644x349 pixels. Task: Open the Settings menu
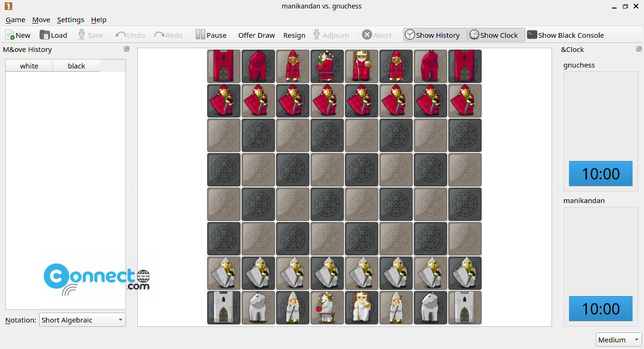pos(70,20)
